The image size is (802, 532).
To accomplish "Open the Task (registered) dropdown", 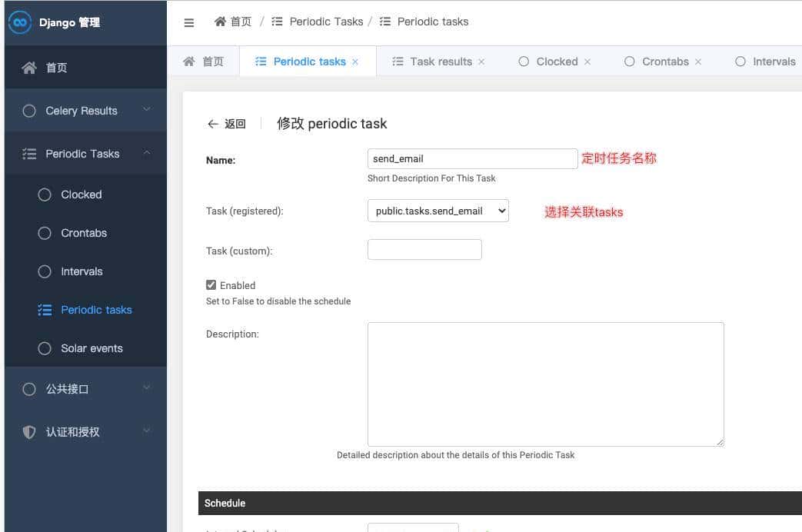I will [x=438, y=210].
